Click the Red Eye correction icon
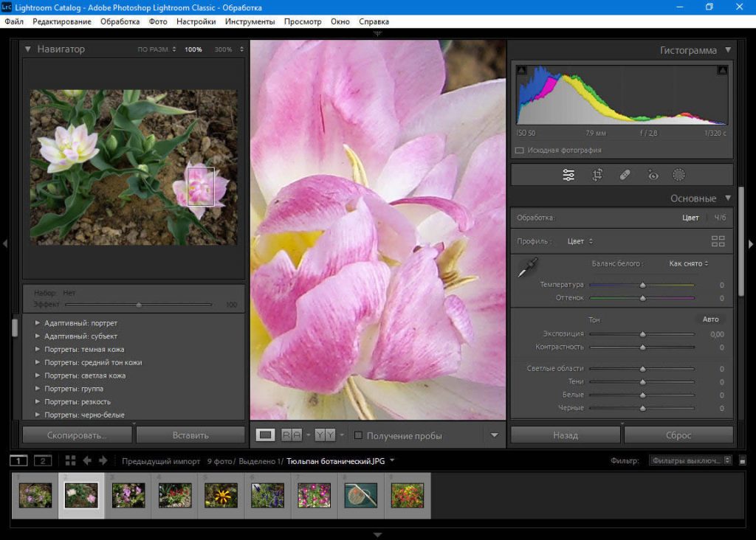The width and height of the screenshot is (756, 540). tap(653, 175)
